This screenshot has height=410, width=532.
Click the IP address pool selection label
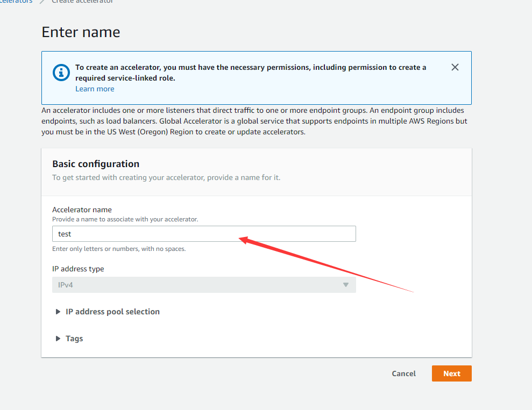point(112,312)
